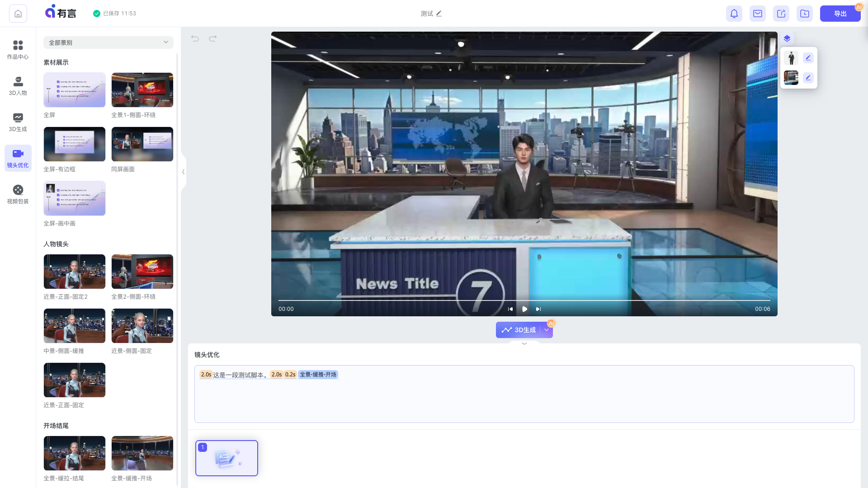The width and height of the screenshot is (868, 488).
Task: Choose the 中景-侧面-缓推 shot
Action: [x=75, y=326]
